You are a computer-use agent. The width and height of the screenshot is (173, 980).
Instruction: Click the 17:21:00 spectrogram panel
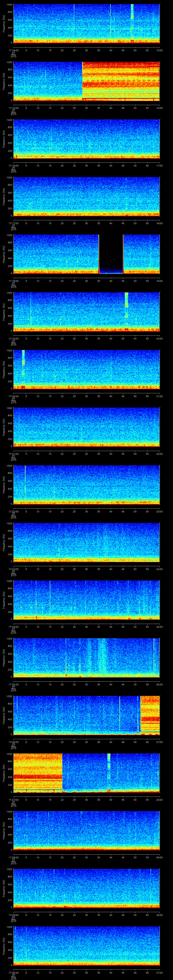click(x=86, y=427)
